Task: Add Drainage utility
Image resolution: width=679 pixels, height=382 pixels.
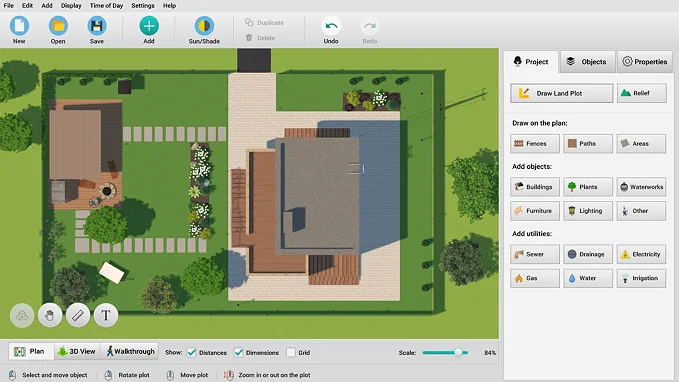Action: coord(588,254)
